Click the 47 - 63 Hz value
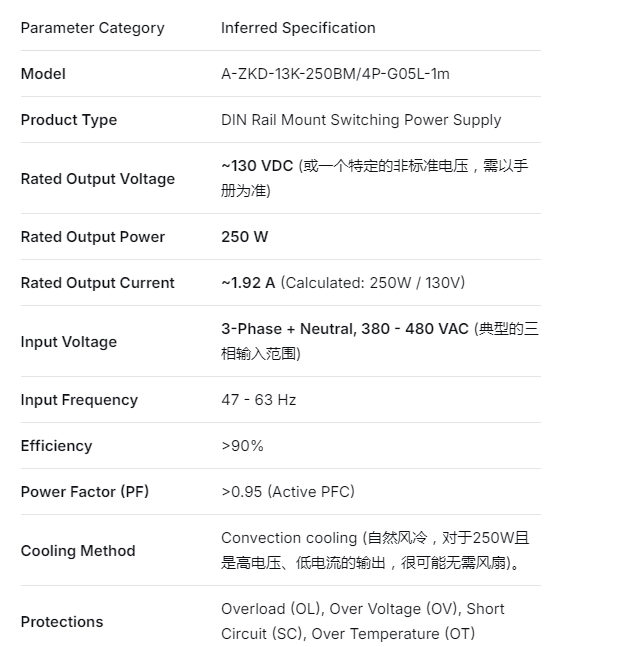Screen dimensions: 637x647 (259, 400)
